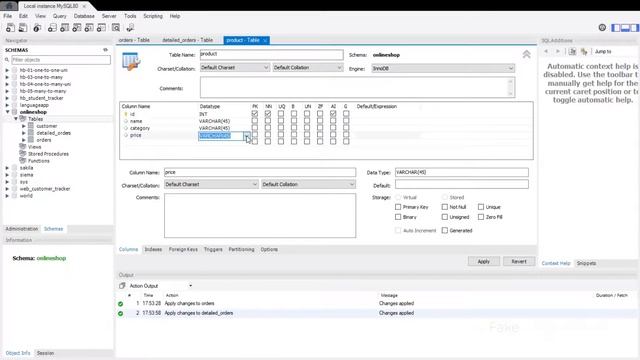Click the Revert button

click(x=519, y=261)
